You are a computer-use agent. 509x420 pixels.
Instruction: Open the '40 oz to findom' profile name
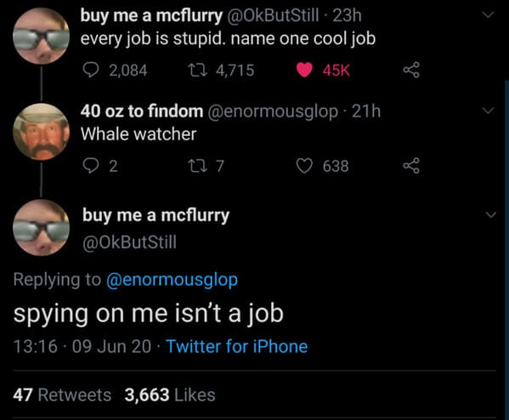(142, 111)
